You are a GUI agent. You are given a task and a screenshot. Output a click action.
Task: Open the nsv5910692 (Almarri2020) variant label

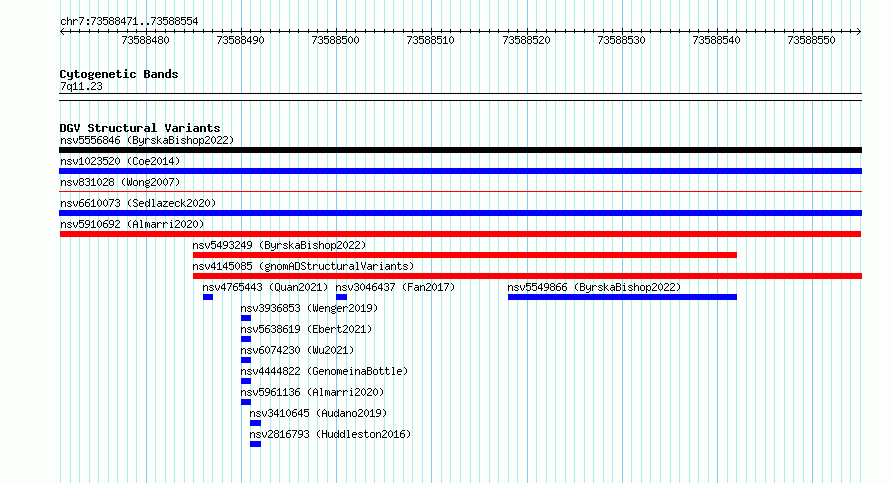pyautogui.click(x=132, y=224)
